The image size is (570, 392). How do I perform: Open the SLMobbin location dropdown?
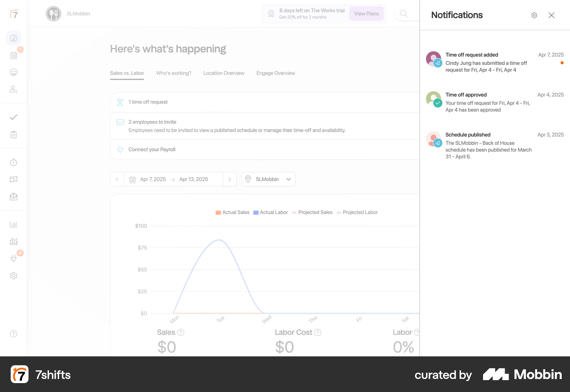point(268,179)
